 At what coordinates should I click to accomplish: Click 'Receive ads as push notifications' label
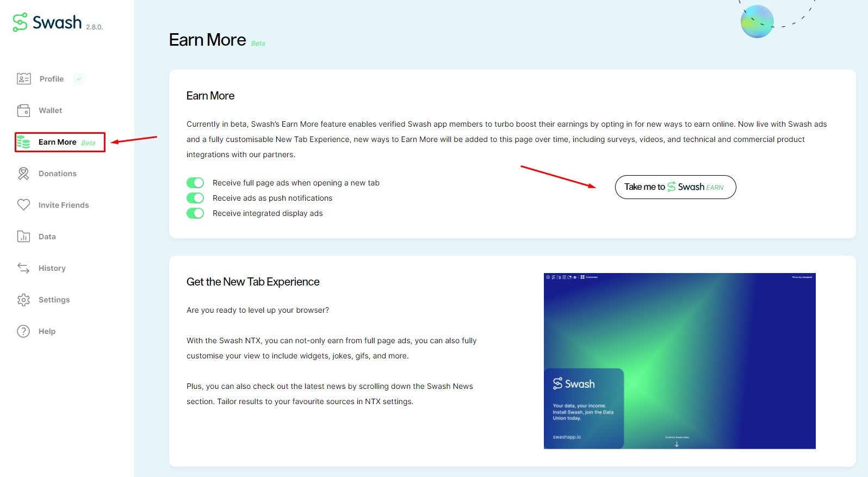click(x=272, y=198)
